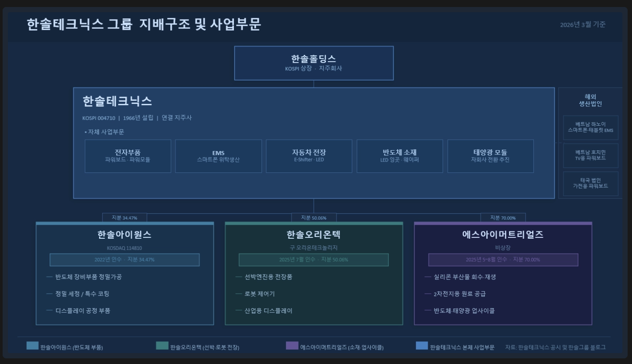
Task: Select the 한솔홀딩스 holding company box
Action: pos(314,63)
